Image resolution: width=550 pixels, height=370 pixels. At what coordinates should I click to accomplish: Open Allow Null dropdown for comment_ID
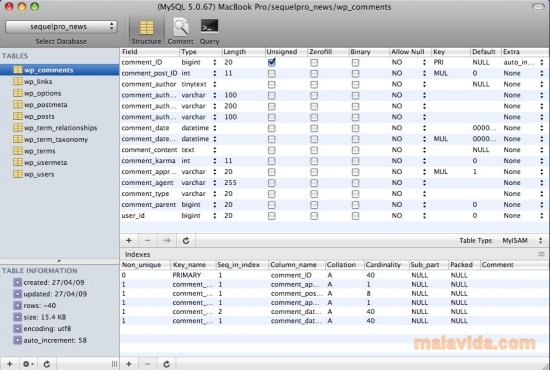click(424, 62)
